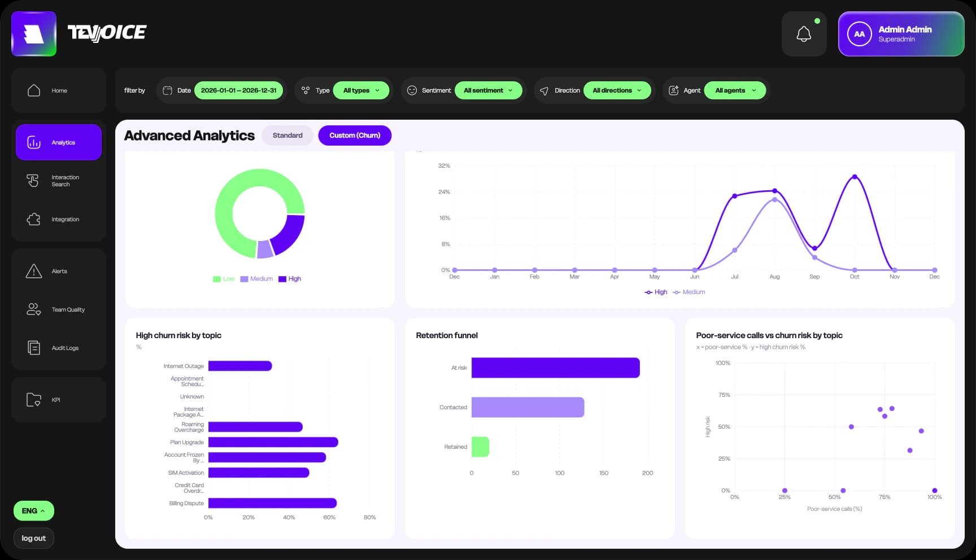Open the notifications bell
Image resolution: width=976 pixels, height=560 pixels.
(804, 34)
